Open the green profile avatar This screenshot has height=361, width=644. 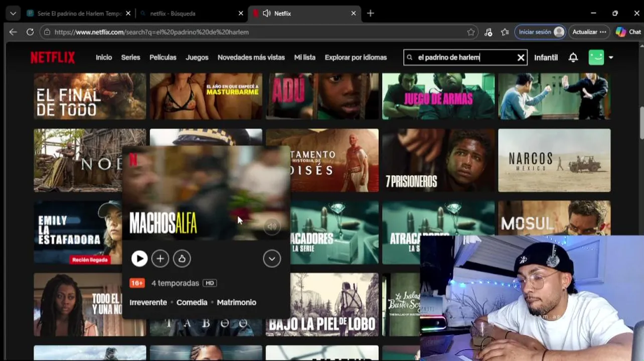596,57
